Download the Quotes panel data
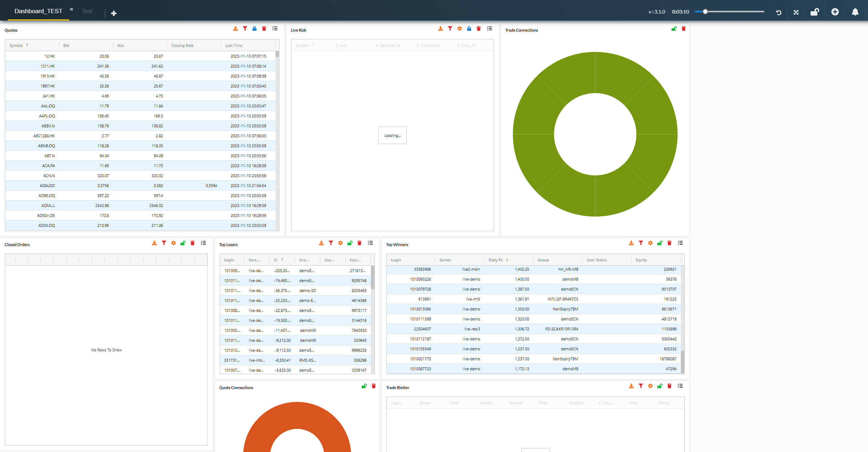Screen dimensions: 868x452 [235, 29]
